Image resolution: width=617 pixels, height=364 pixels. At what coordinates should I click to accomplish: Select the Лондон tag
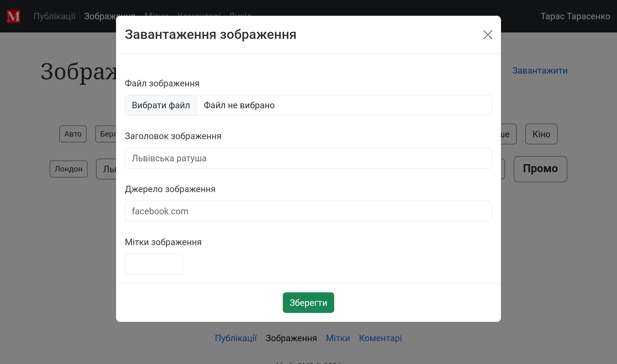tap(68, 169)
